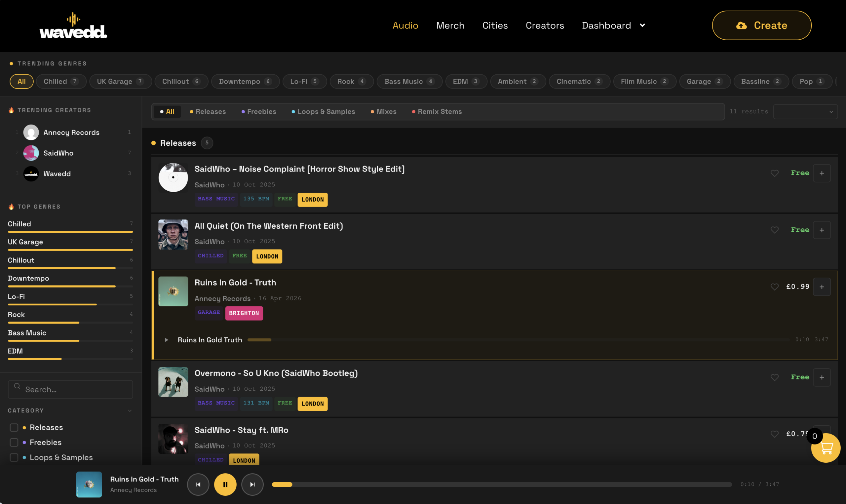Screen dimensions: 846x504
Task: Like All Quiet Western Front Edit
Action: [x=774, y=230]
